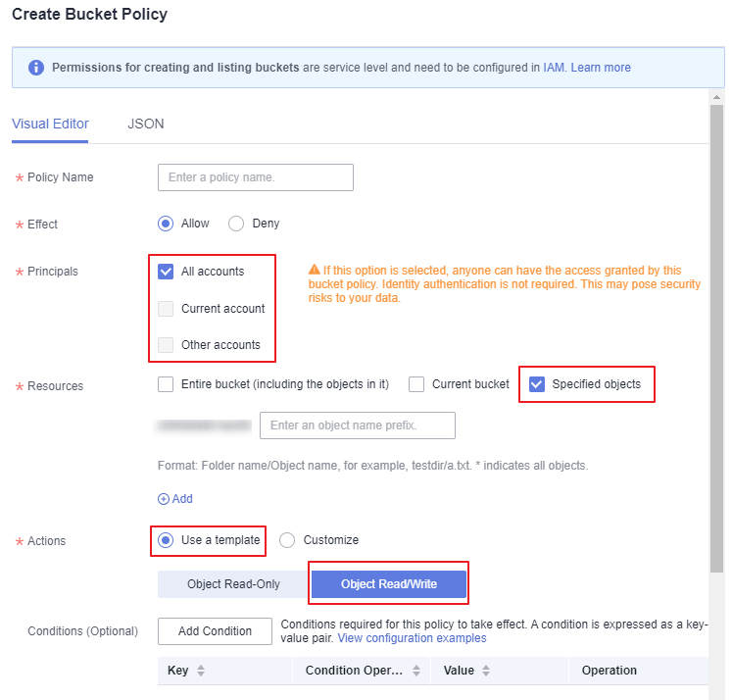This screenshot has width=732, height=700.
Task: Click the Policy Name input field
Action: coord(256,177)
